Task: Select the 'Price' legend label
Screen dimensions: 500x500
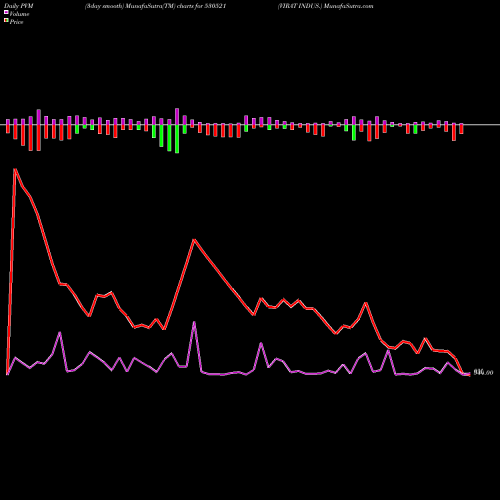Action: 16,22
